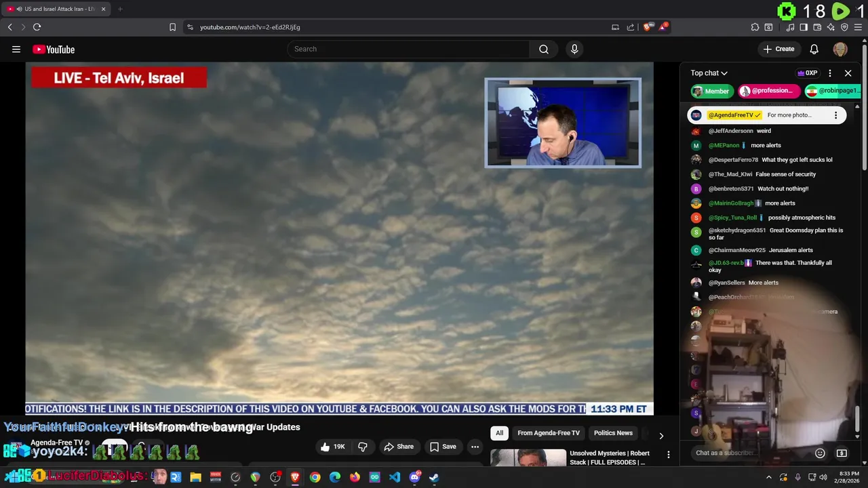868x488 pixels.
Task: Open Brave main menu button
Action: (x=858, y=27)
